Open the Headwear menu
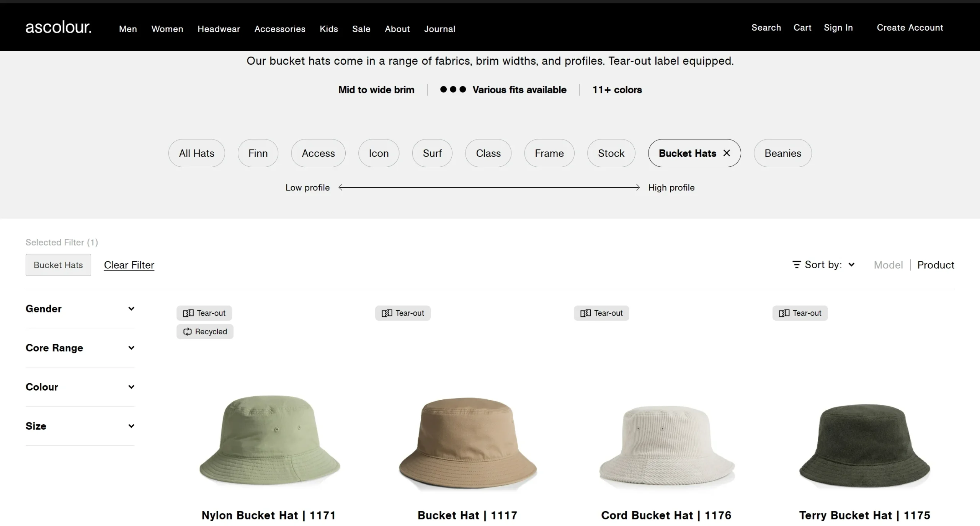Image resolution: width=980 pixels, height=526 pixels. pyautogui.click(x=219, y=29)
